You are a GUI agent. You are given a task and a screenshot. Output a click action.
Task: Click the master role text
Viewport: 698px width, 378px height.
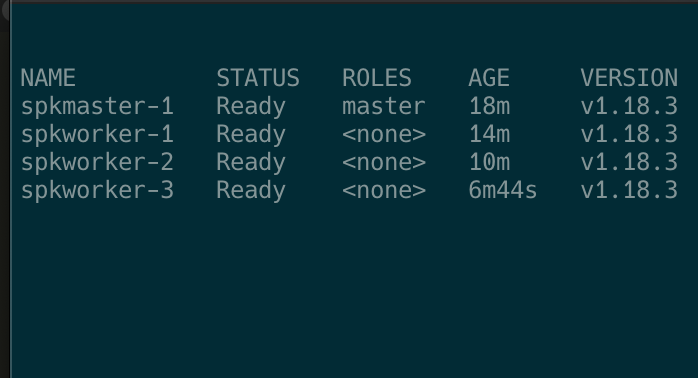[x=384, y=106]
